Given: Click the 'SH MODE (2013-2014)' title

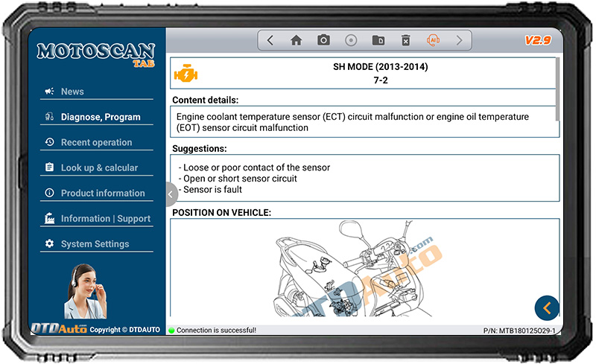Looking at the screenshot, I should pyautogui.click(x=381, y=67).
